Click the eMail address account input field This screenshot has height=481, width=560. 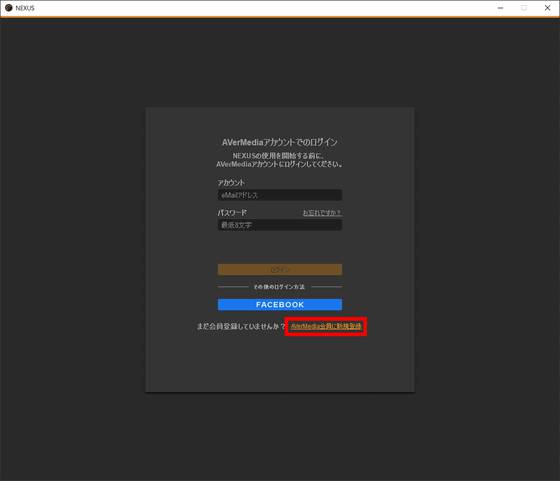[x=280, y=195]
